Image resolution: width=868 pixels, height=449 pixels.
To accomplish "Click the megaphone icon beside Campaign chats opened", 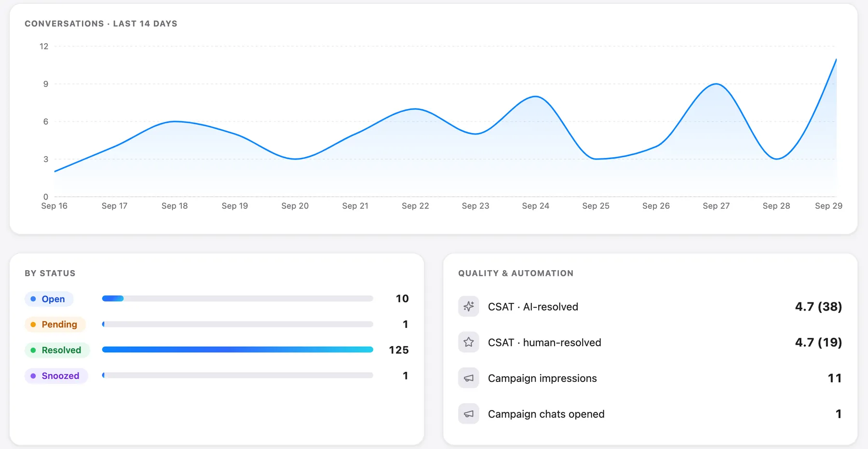I will [468, 414].
